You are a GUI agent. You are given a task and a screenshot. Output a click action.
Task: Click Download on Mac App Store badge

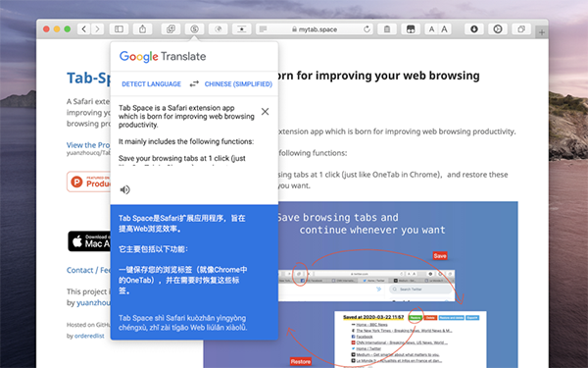89,241
